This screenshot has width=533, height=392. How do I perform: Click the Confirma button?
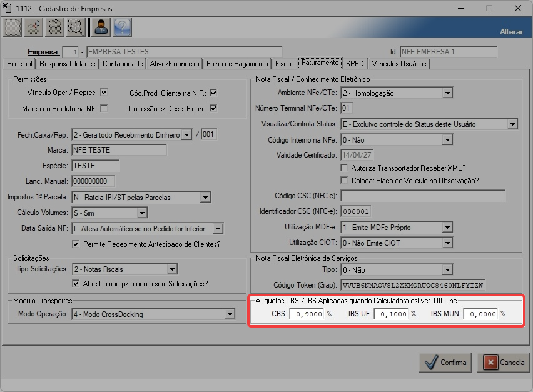445,363
